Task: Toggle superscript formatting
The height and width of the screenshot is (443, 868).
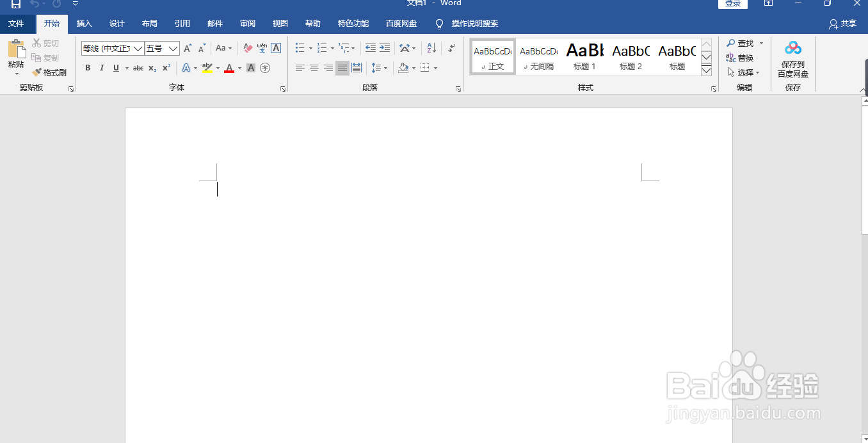Action: 166,68
